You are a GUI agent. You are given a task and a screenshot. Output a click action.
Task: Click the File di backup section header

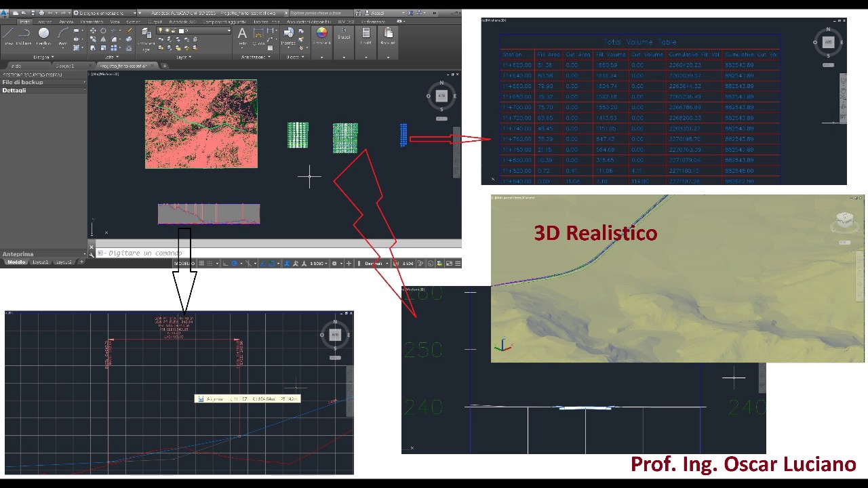click(x=43, y=82)
